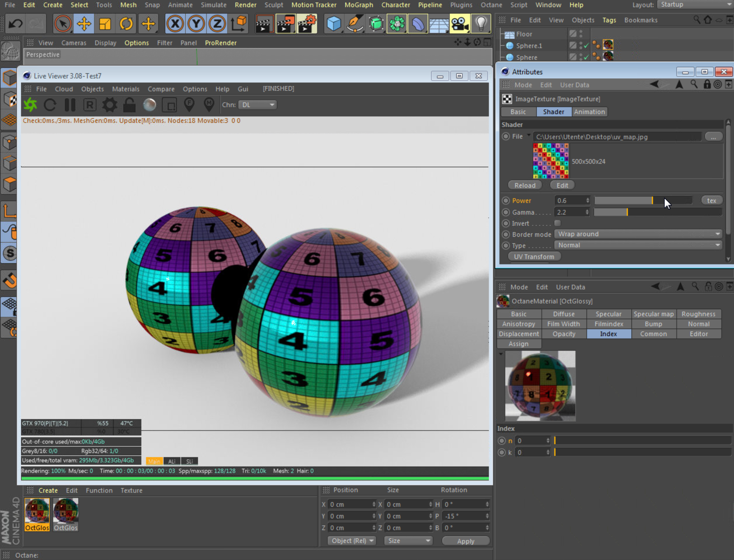The image size is (734, 560).
Task: Click the Octane lock resolution icon
Action: tap(129, 105)
